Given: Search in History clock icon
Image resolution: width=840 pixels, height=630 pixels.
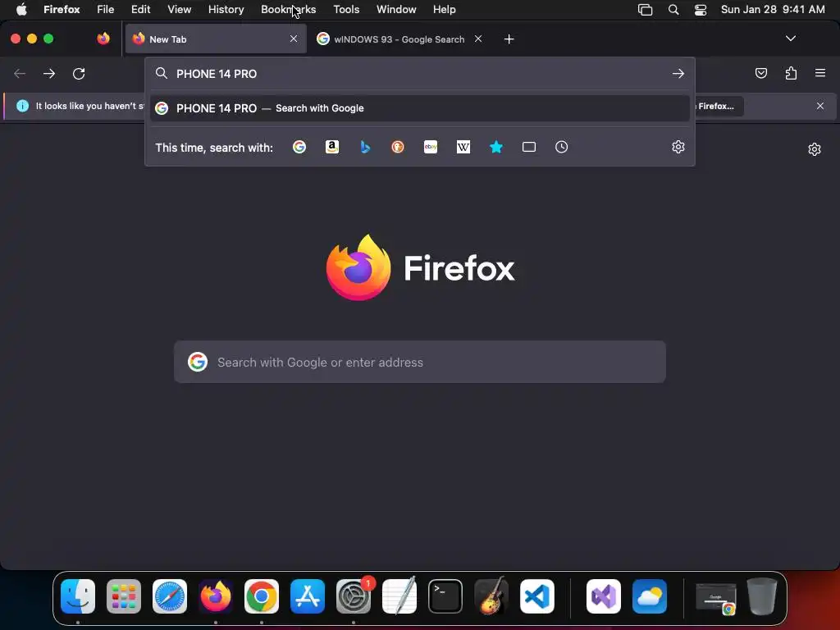Looking at the screenshot, I should click(561, 147).
